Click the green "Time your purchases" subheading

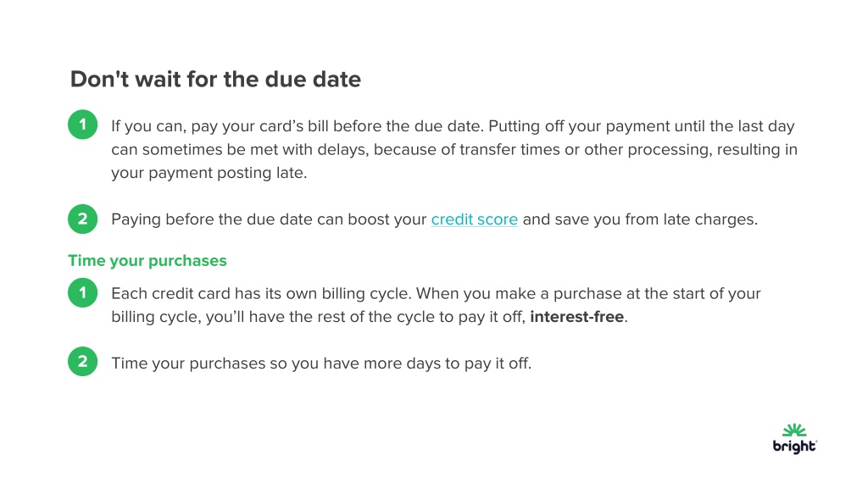click(x=147, y=261)
